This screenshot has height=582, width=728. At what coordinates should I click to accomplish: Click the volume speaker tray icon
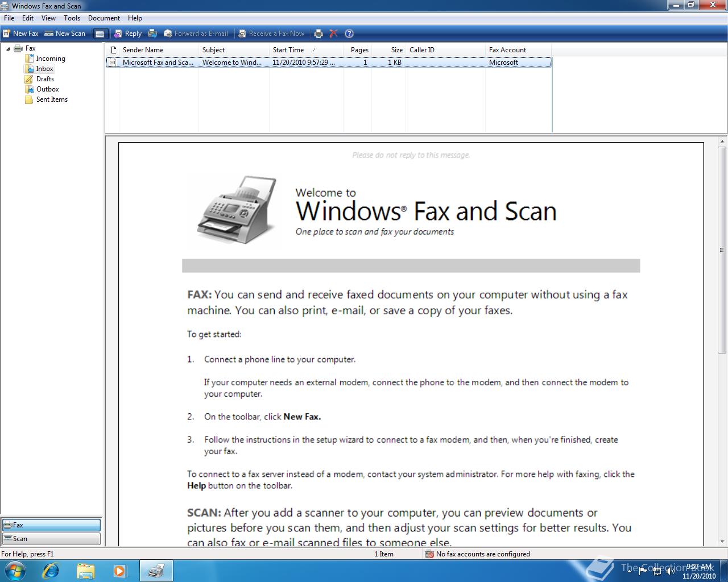click(671, 571)
